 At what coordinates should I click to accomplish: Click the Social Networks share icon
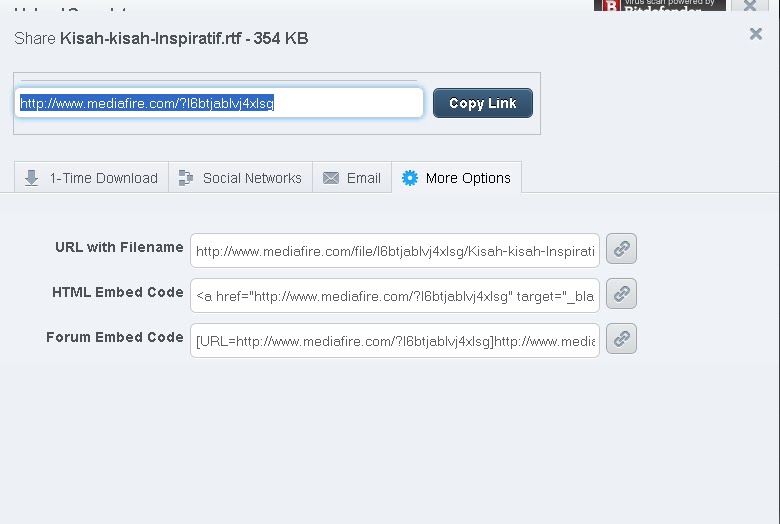click(x=186, y=178)
